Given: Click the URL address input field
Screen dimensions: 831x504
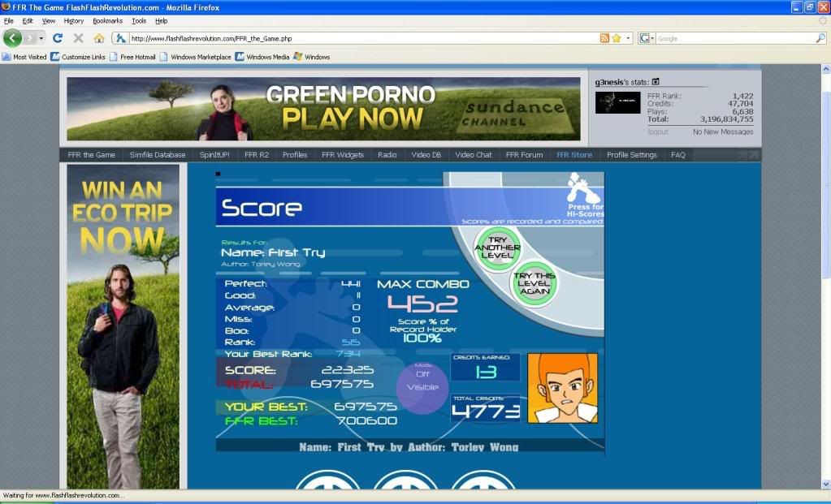Looking at the screenshot, I should [357, 38].
